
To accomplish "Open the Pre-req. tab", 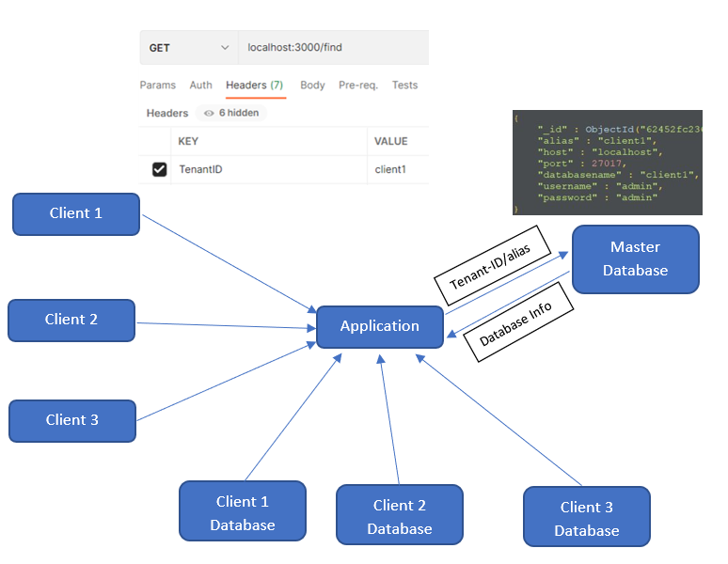I will pos(358,86).
